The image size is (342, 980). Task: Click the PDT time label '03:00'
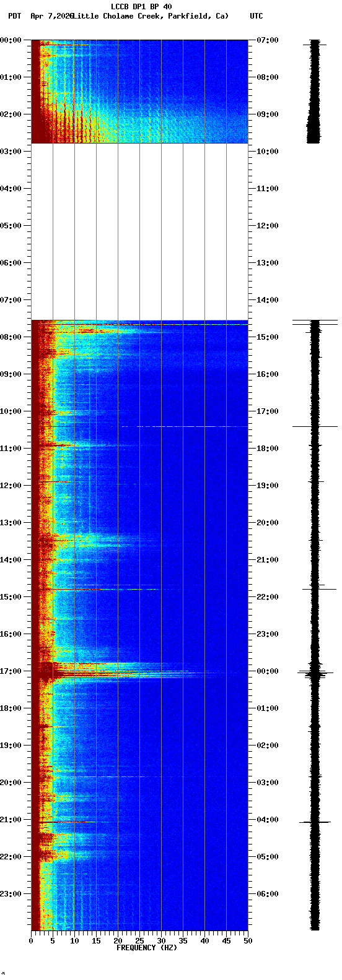click(x=10, y=151)
